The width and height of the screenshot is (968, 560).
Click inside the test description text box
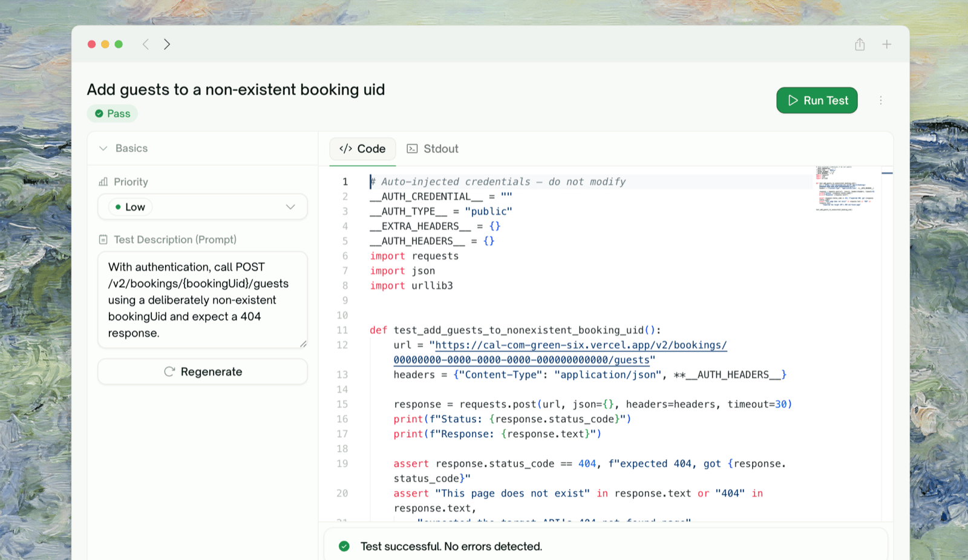(x=203, y=300)
